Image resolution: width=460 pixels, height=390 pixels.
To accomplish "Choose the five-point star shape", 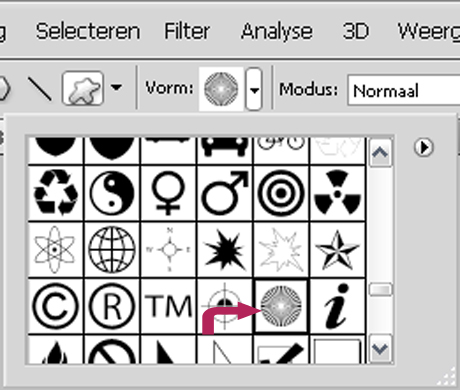I will click(337, 249).
